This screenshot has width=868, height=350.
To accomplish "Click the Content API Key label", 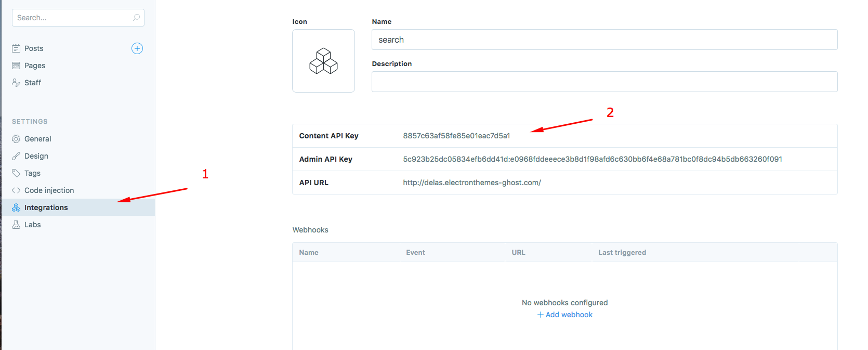I will (x=329, y=136).
